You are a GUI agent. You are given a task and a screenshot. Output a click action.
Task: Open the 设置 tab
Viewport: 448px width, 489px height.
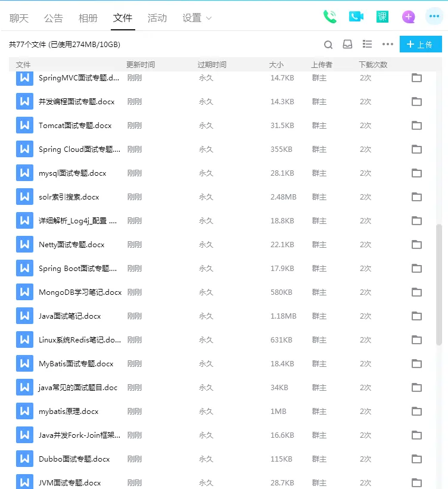[x=192, y=18]
